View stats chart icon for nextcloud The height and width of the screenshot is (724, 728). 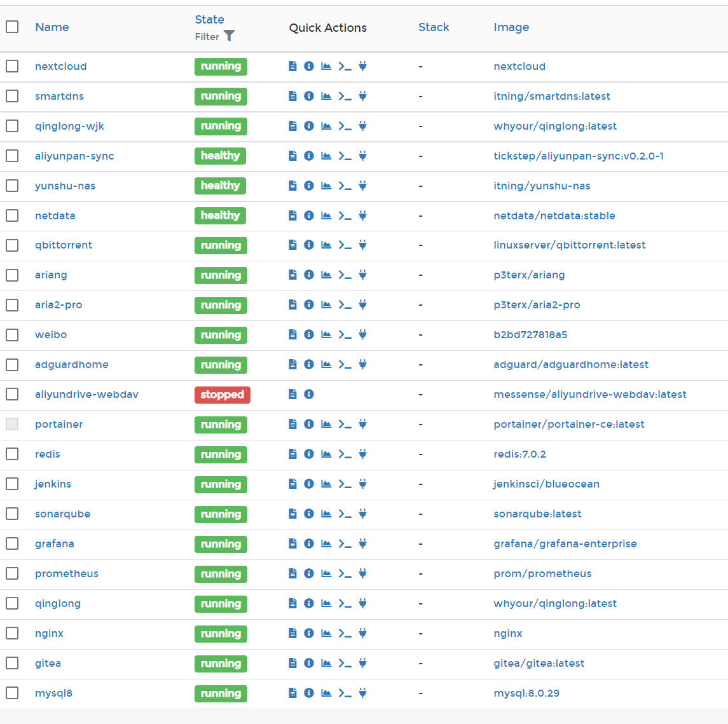[x=326, y=66]
